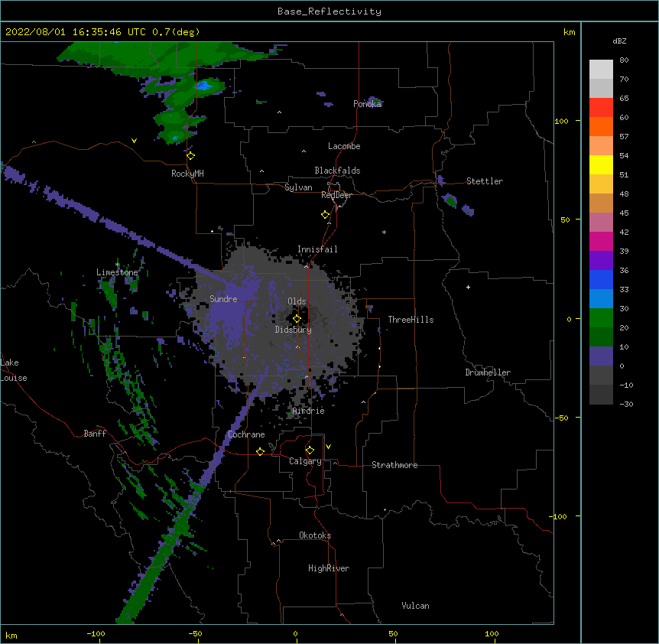Click the Lake Louise label
The height and width of the screenshot is (644, 659).
pos(14,370)
